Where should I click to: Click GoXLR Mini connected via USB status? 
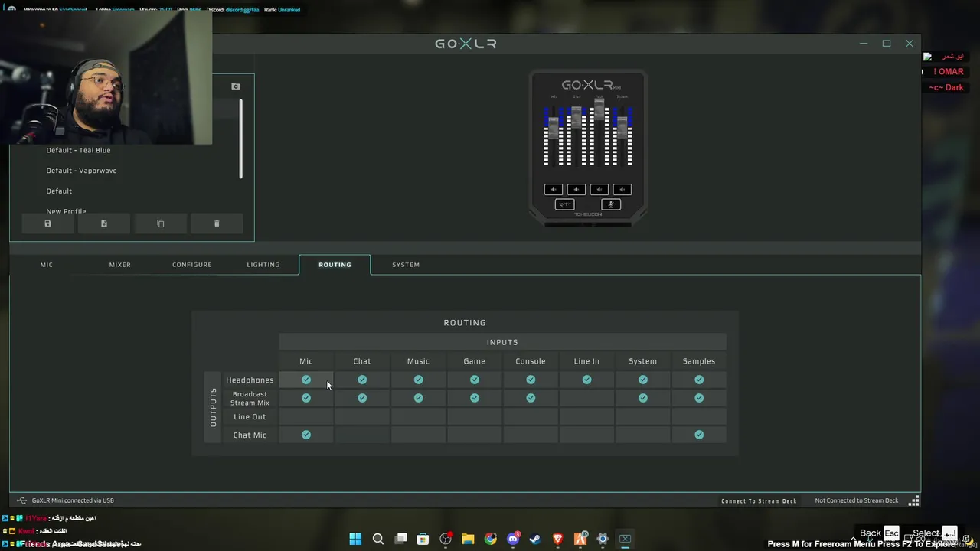pos(73,500)
